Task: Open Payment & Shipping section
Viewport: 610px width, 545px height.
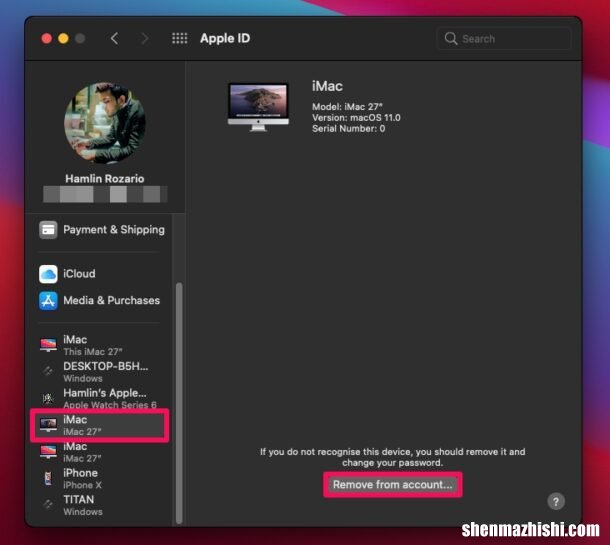Action: (102, 230)
